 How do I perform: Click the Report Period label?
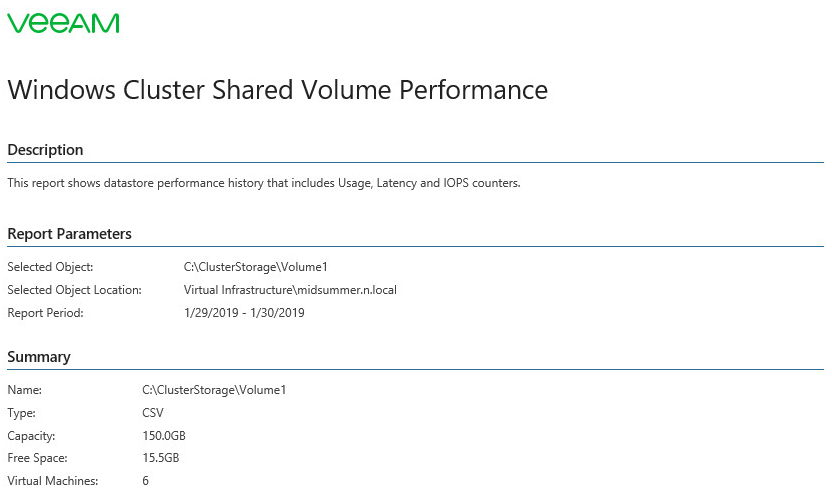tap(46, 313)
